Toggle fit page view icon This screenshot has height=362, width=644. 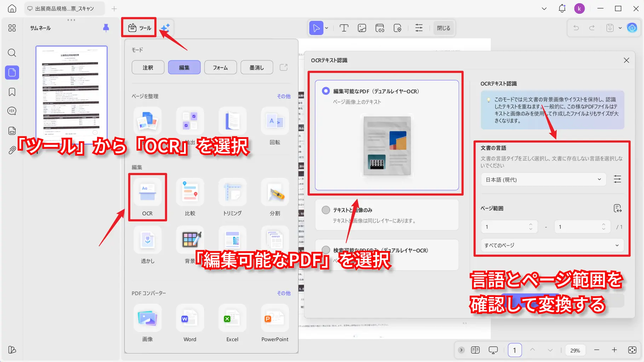pos(632,350)
